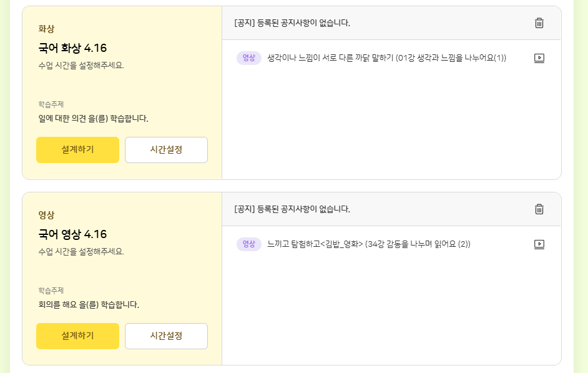Select the 공지 notice text in 영상 card

click(292, 209)
